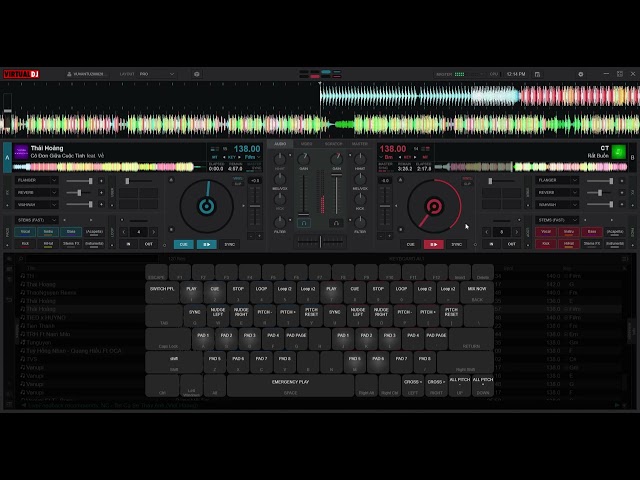
Task: Double loop size on right deck
Action: click(516, 232)
